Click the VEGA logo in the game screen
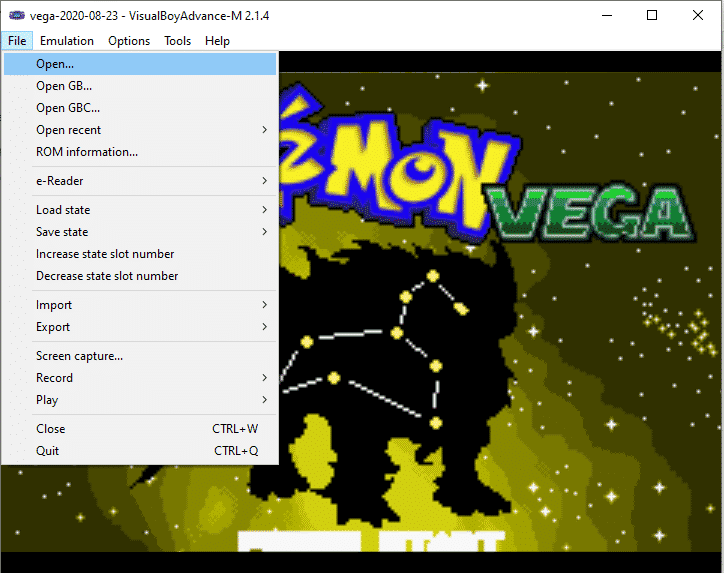 [591, 212]
